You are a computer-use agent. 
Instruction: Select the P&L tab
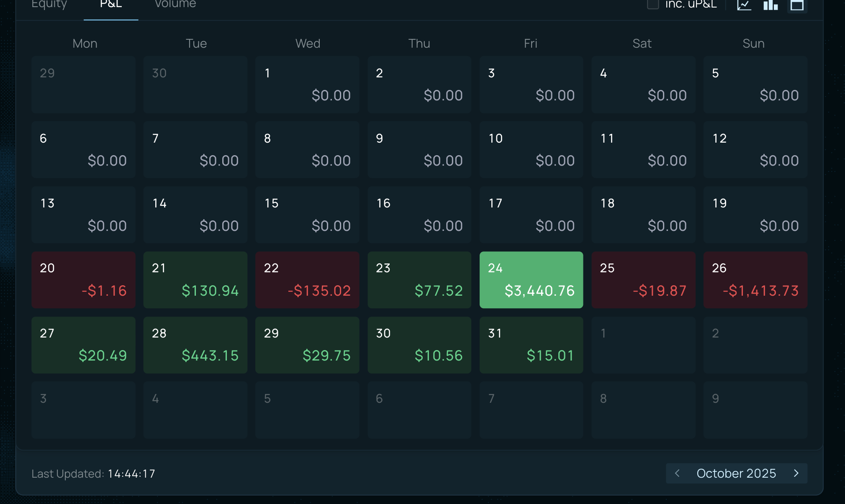(111, 4)
